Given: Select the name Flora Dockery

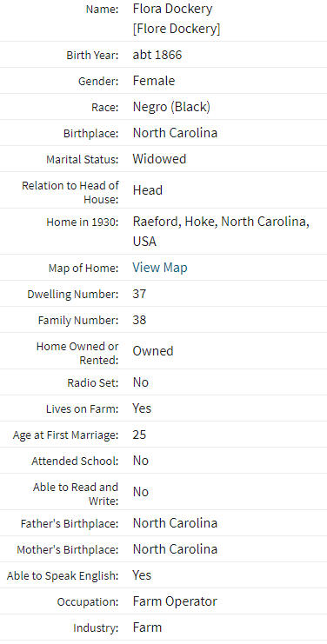Looking at the screenshot, I should [172, 9].
